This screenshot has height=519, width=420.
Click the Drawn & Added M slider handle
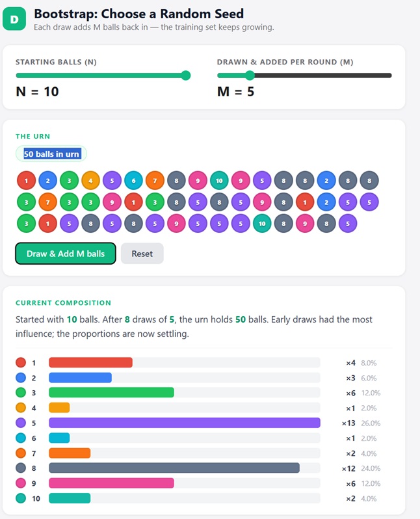[250, 75]
